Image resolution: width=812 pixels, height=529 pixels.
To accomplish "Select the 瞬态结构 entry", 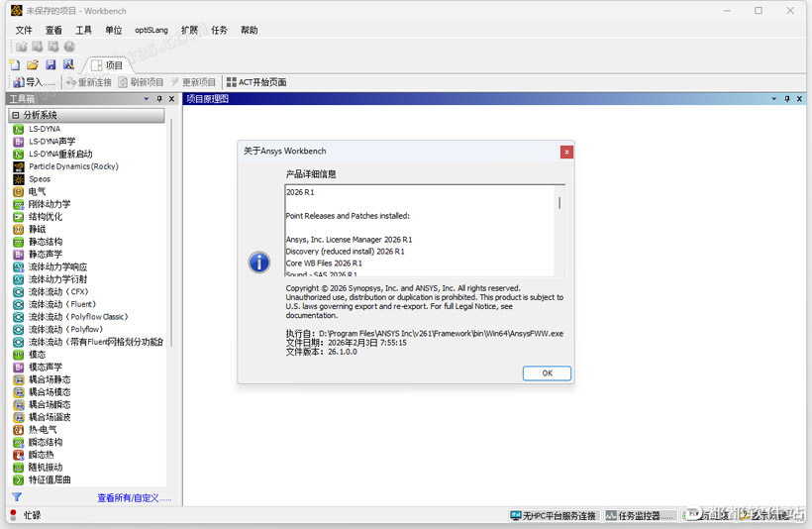I will 38,442.
